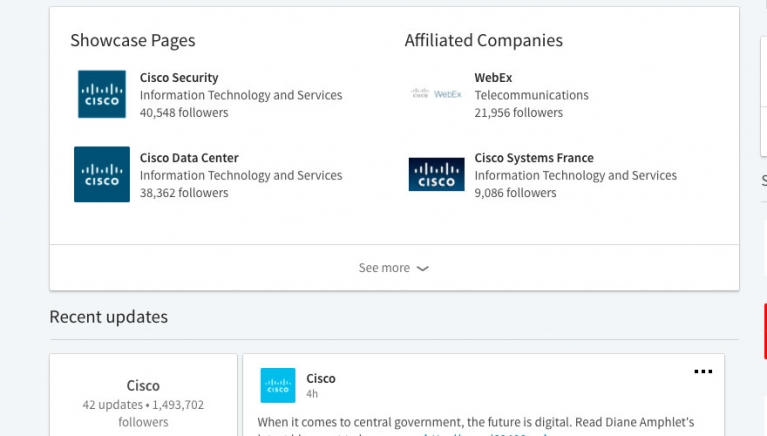This screenshot has height=436, width=767.
Task: Click the Showcase Pages heading
Action: click(133, 41)
